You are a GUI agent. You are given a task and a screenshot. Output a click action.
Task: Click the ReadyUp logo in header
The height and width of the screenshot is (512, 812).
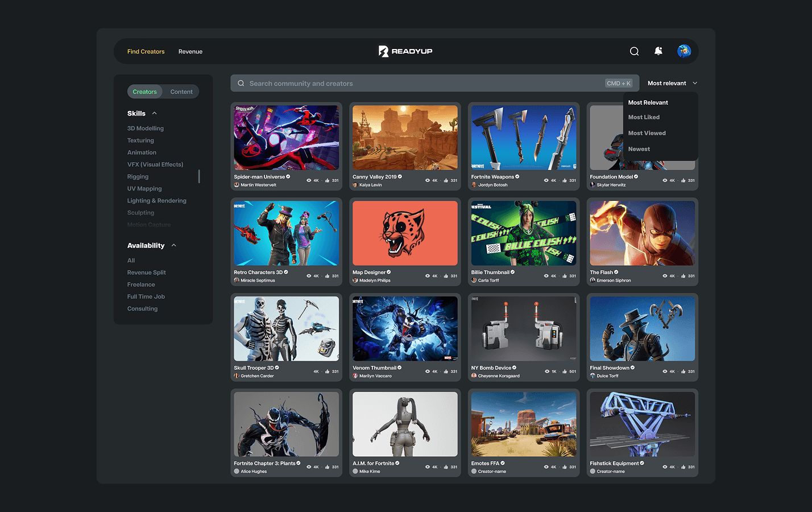click(x=405, y=51)
